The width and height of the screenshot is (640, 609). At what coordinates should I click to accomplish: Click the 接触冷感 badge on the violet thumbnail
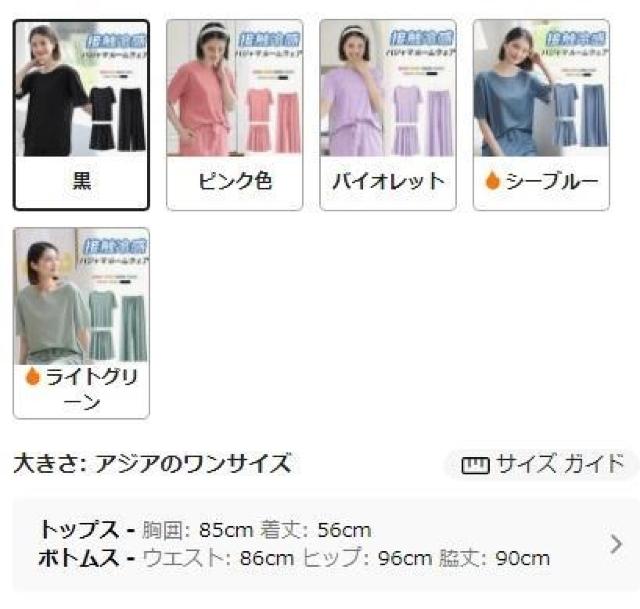click(x=422, y=38)
